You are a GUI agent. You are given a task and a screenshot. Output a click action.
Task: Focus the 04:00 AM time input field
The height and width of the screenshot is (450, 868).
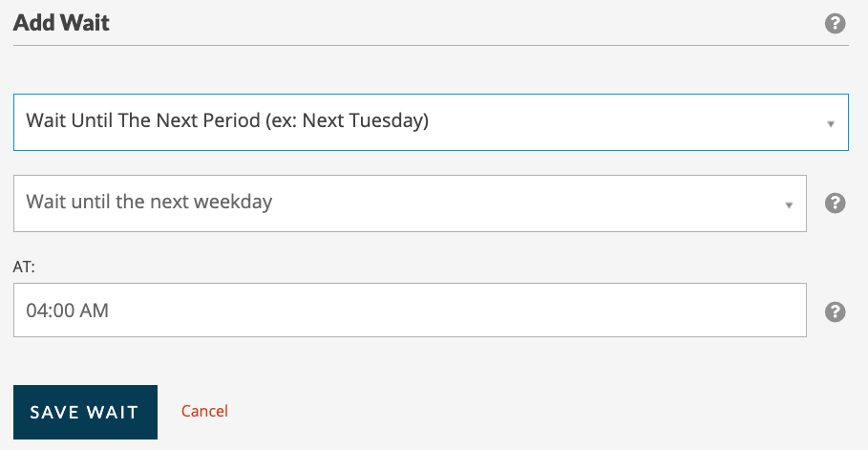(410, 310)
